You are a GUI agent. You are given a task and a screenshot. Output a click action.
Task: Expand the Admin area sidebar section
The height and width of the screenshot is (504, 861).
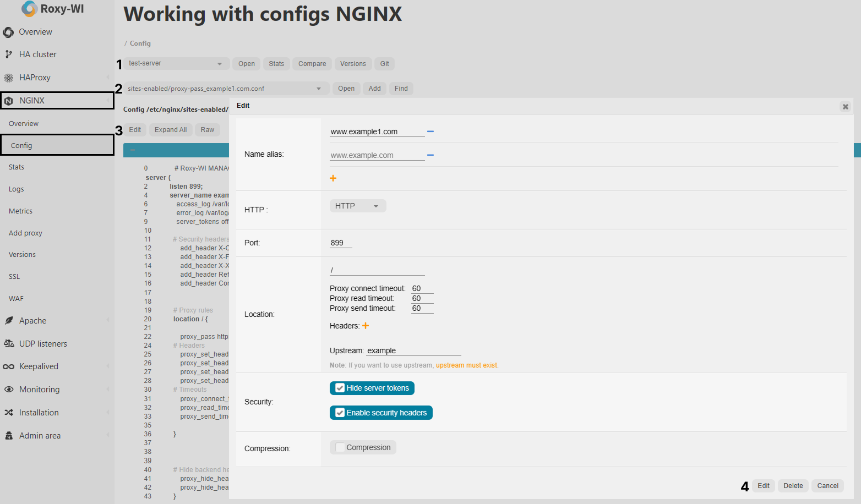[108, 436]
